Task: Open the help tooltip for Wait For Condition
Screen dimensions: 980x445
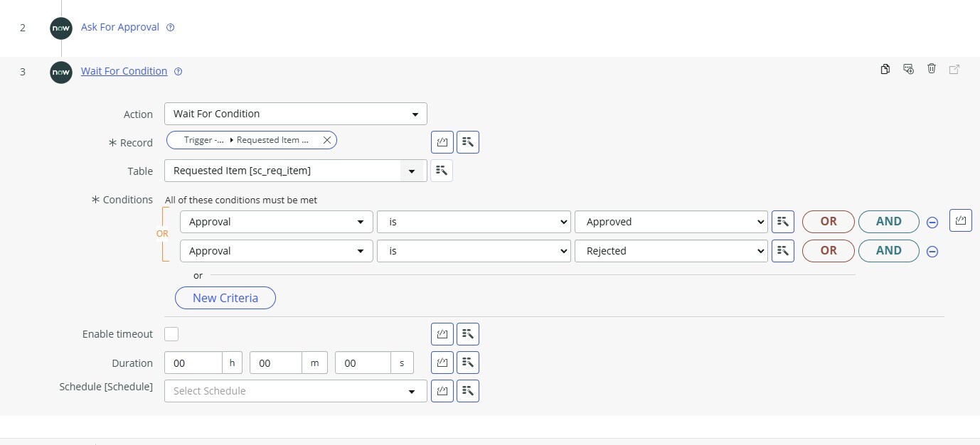Action: pos(178,71)
